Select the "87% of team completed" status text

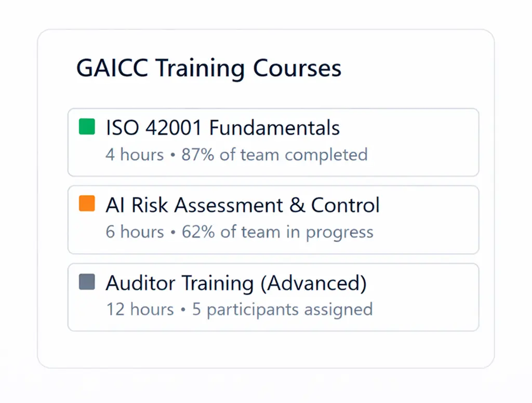(274, 154)
